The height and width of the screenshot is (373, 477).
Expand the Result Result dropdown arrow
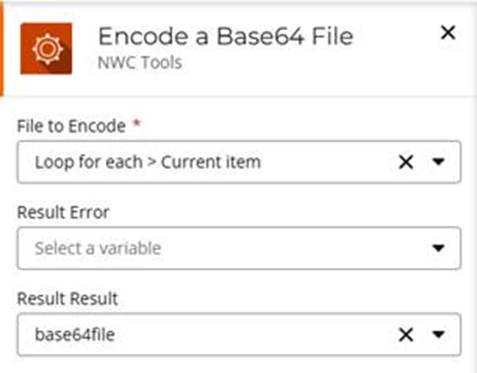click(438, 334)
